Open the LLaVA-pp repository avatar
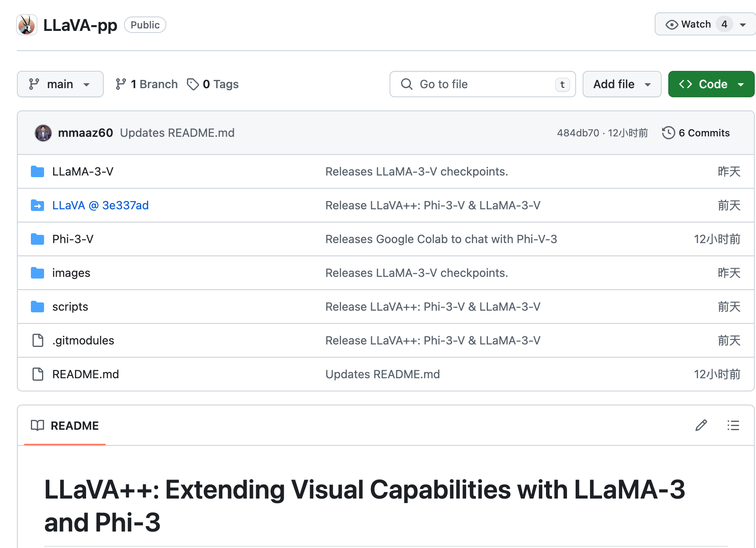 tap(27, 25)
